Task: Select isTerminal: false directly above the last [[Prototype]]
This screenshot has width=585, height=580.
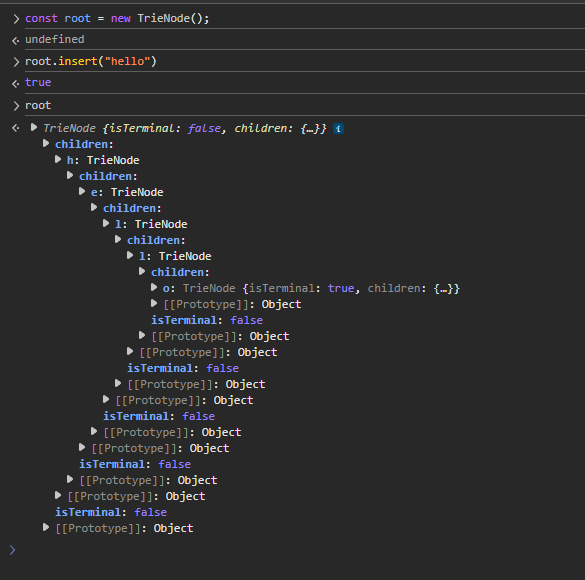Action: [x=111, y=512]
